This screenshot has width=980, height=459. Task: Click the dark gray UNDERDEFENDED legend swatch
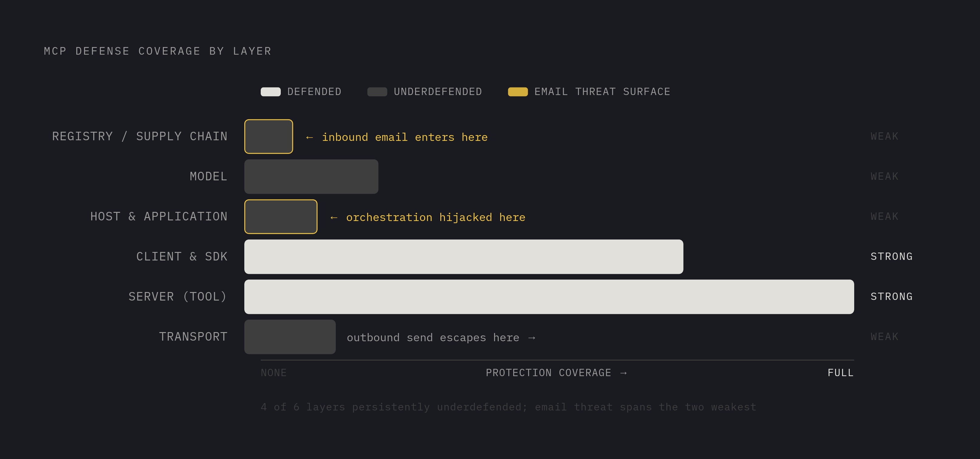[377, 92]
